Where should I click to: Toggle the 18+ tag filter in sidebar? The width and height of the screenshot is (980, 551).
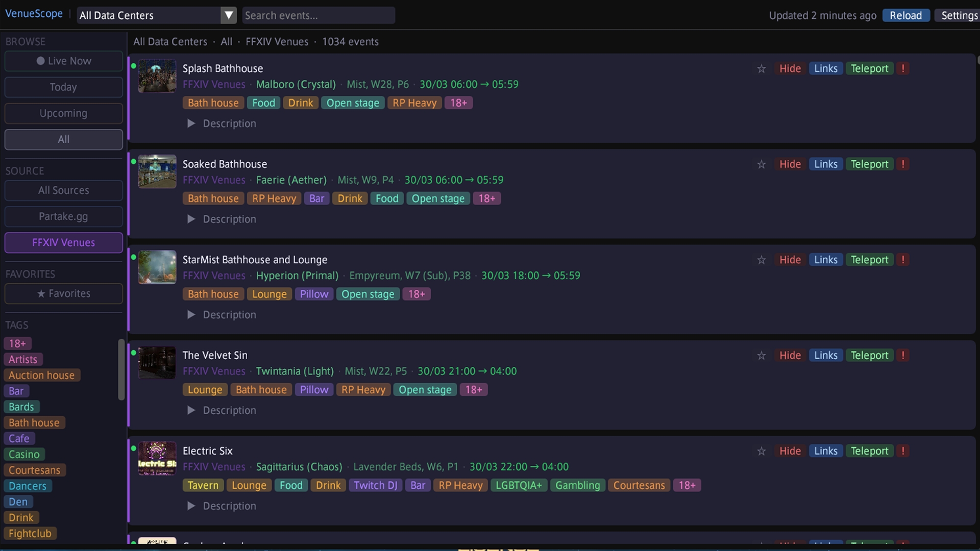tap(17, 343)
